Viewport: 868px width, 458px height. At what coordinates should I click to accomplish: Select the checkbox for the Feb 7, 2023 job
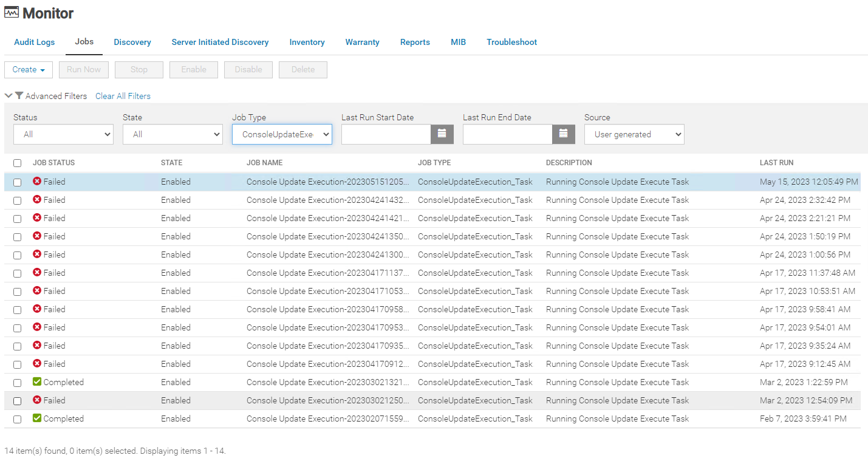pyautogui.click(x=17, y=419)
